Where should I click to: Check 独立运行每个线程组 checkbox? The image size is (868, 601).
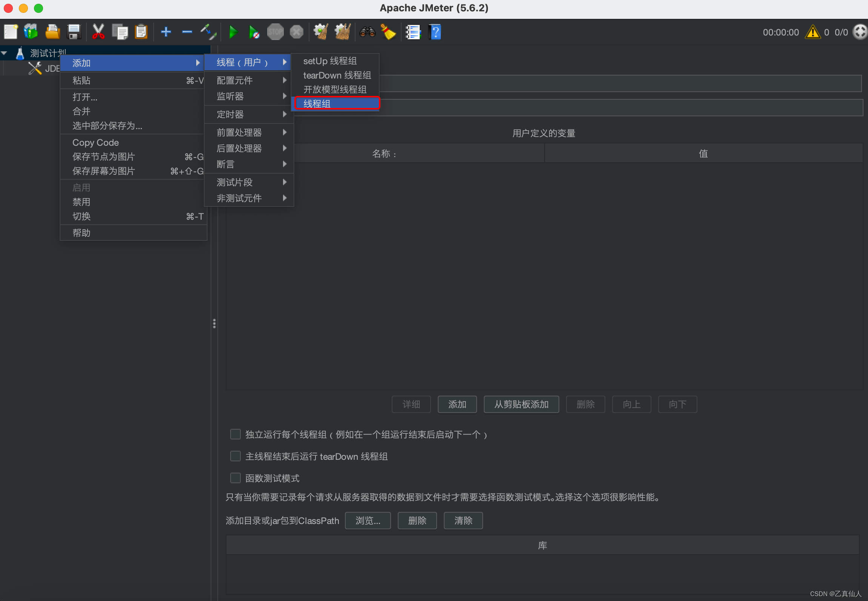(235, 434)
